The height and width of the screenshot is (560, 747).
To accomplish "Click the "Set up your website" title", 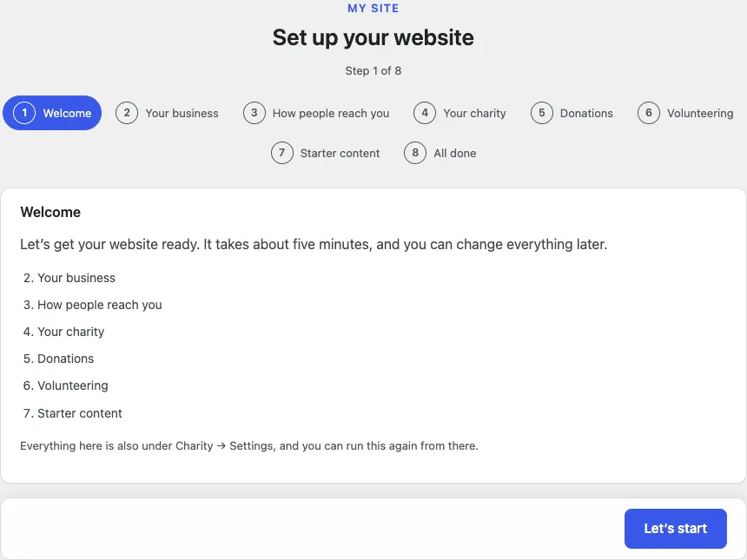I will point(373,37).
